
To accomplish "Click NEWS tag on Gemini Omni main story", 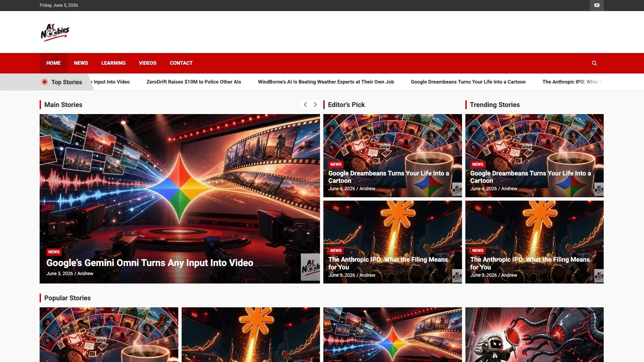I will (54, 252).
